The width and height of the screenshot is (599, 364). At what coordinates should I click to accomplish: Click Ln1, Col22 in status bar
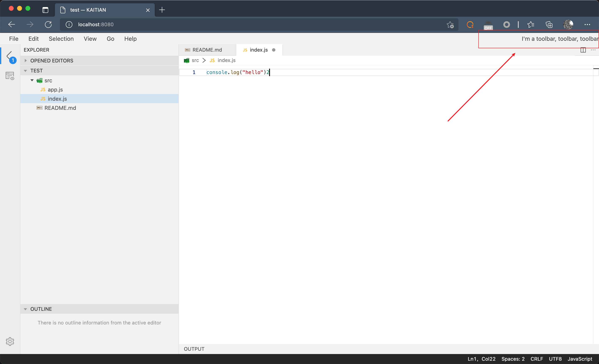(x=481, y=359)
